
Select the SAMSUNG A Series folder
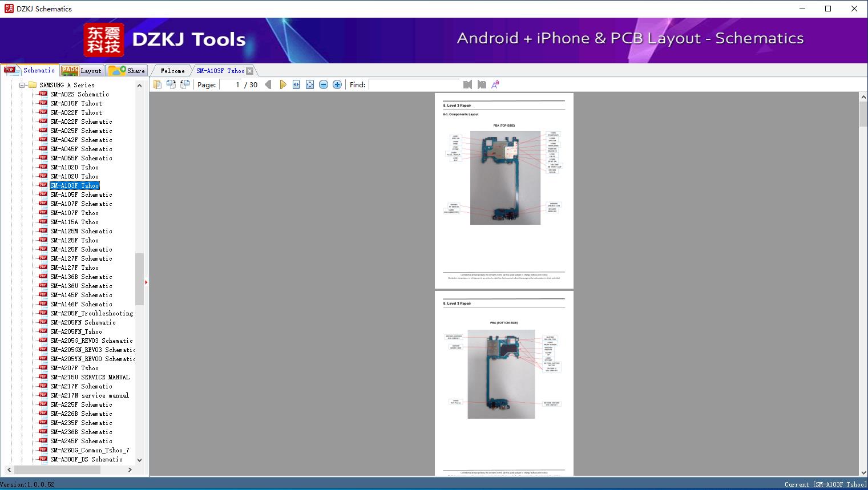click(x=67, y=85)
